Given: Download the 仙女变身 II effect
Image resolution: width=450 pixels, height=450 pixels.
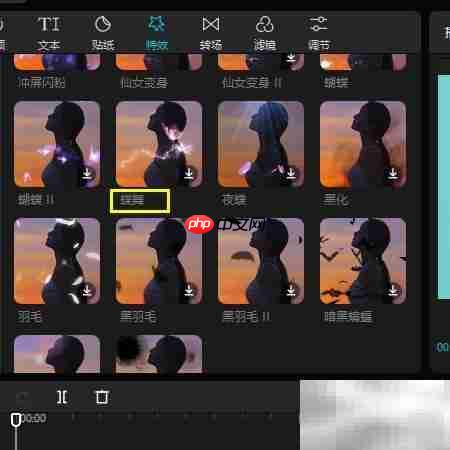Looking at the screenshot, I should (x=291, y=58).
